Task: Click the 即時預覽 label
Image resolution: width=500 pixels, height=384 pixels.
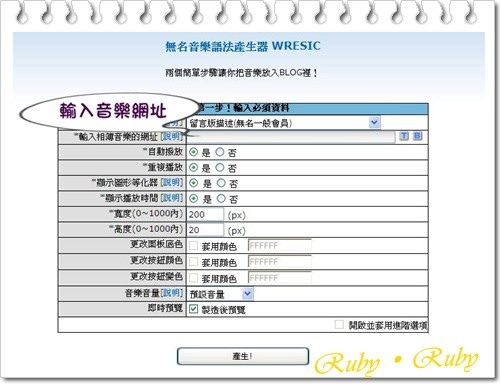Action: tap(165, 308)
